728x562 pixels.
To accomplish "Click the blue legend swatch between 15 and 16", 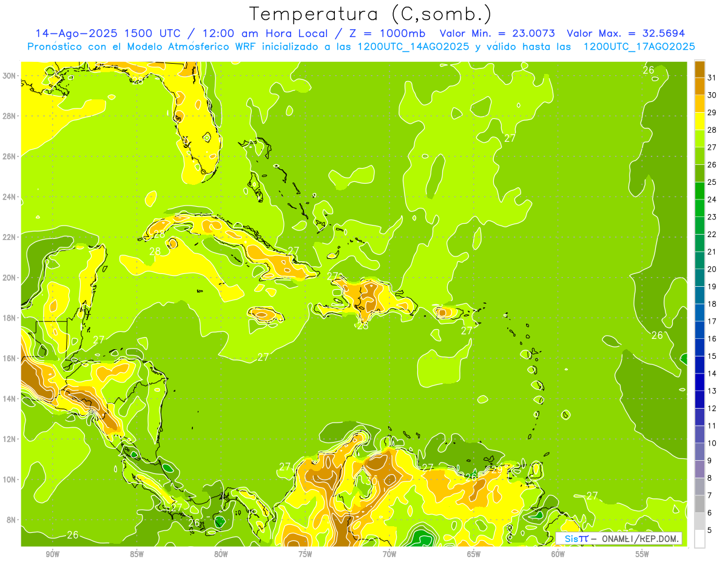I will click(x=699, y=347).
